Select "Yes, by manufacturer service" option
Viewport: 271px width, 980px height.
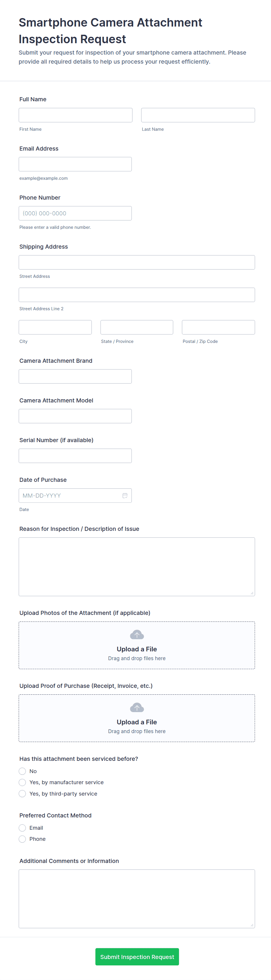point(22,782)
